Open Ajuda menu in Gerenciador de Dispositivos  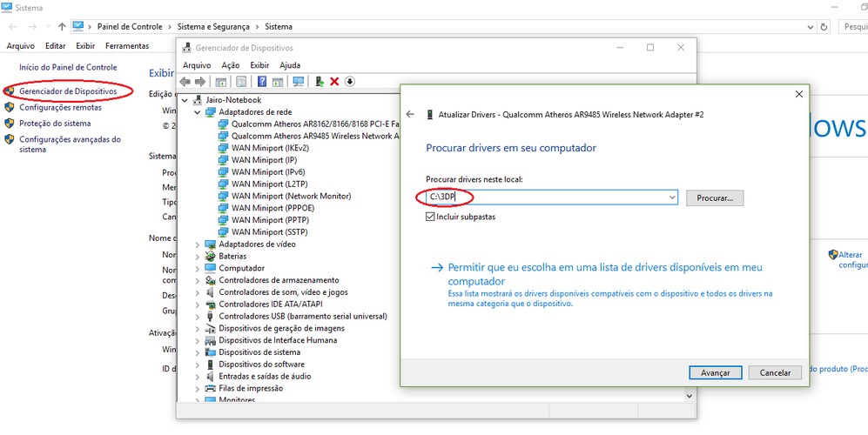click(x=290, y=64)
